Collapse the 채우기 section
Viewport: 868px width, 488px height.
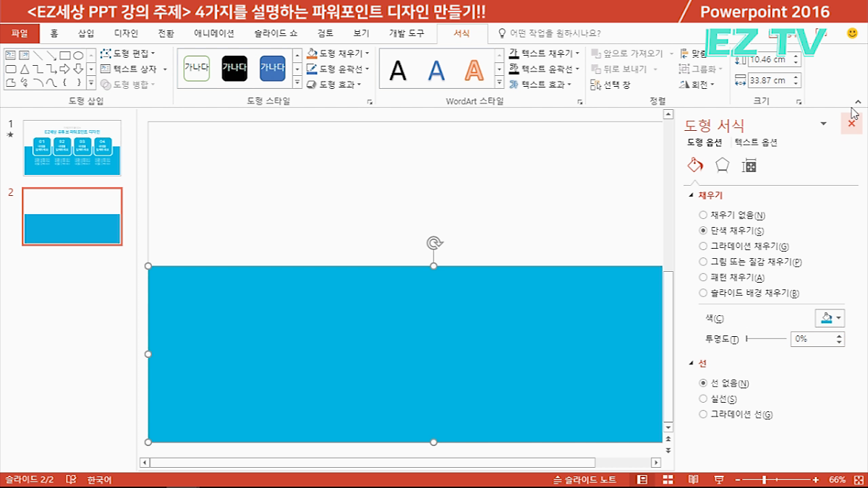tap(706, 195)
